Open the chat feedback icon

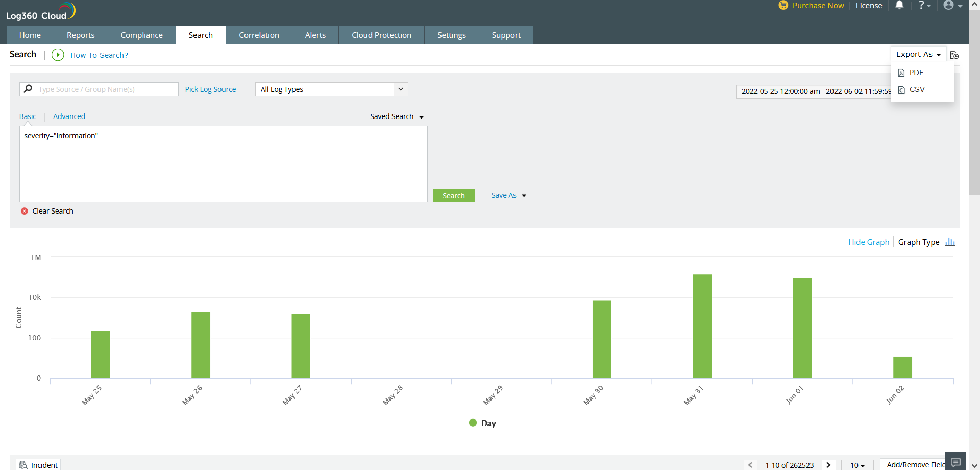click(x=955, y=462)
